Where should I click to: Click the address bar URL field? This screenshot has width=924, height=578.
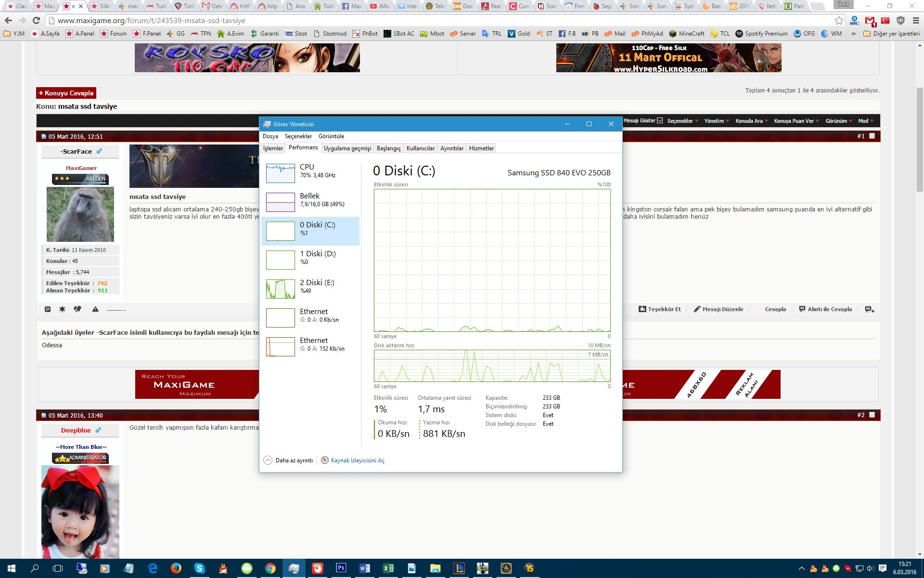pos(440,20)
